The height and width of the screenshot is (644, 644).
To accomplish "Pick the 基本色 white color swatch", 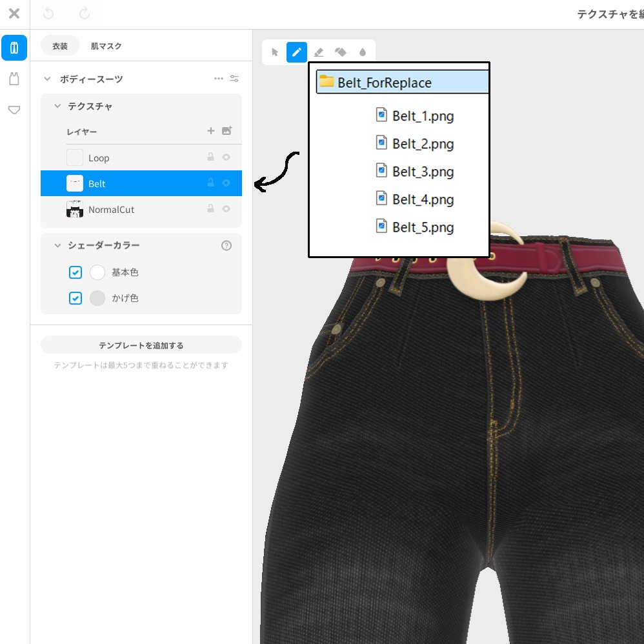I will pos(97,272).
